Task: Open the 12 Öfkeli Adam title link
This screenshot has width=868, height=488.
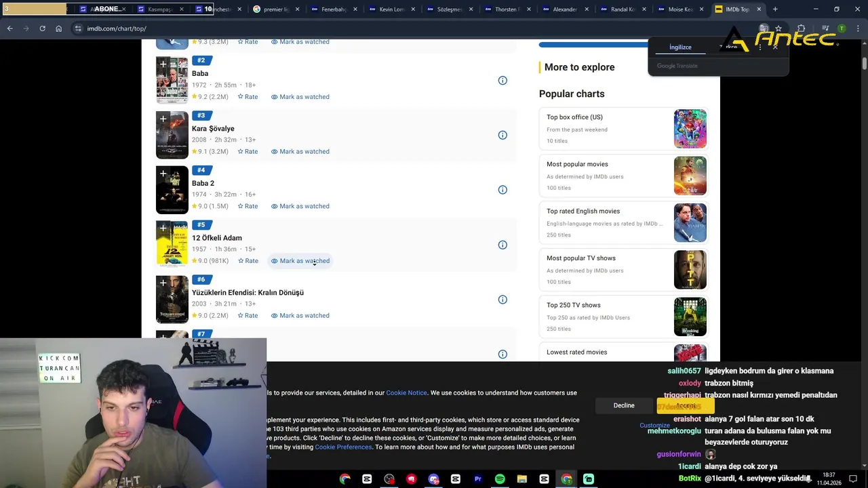Action: tap(217, 238)
